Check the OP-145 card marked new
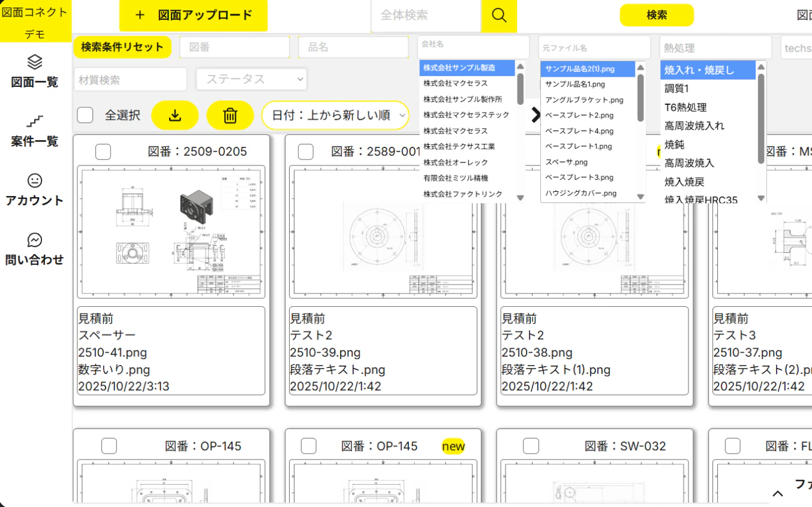This screenshot has height=507, width=812. [308, 446]
